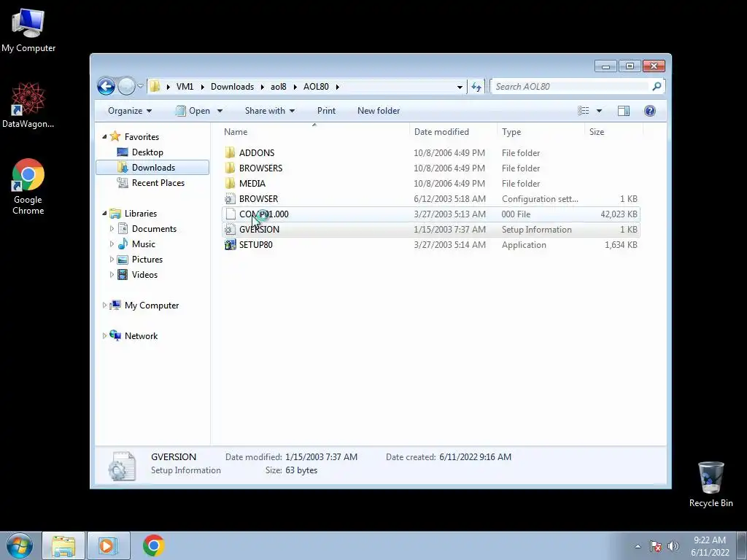Image resolution: width=747 pixels, height=560 pixels.
Task: Click the MEDIA folder name
Action: [x=252, y=183]
